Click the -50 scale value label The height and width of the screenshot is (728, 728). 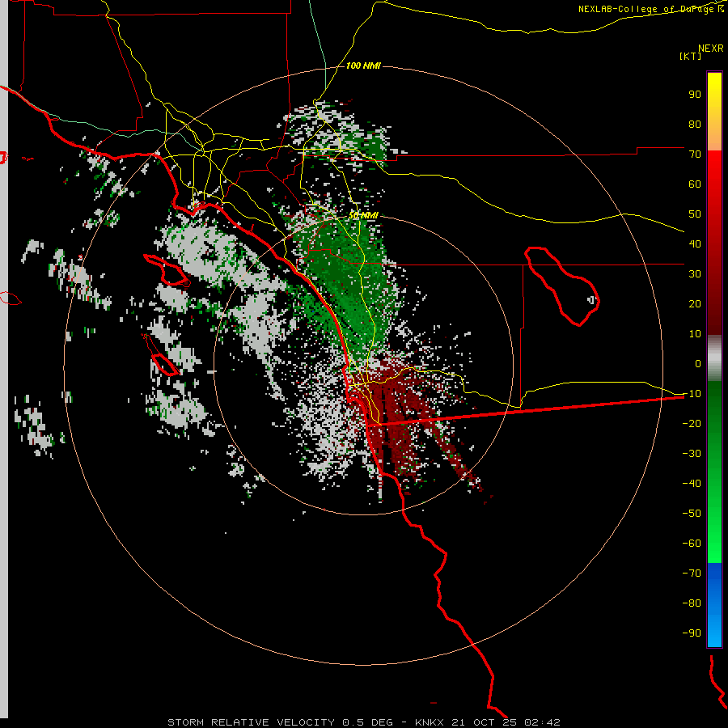click(692, 514)
